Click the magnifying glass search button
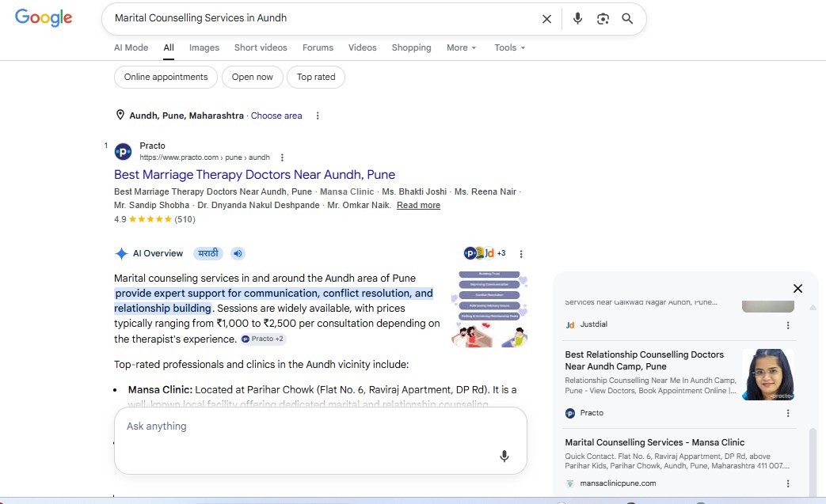Image resolution: width=826 pixels, height=504 pixels. coord(627,19)
